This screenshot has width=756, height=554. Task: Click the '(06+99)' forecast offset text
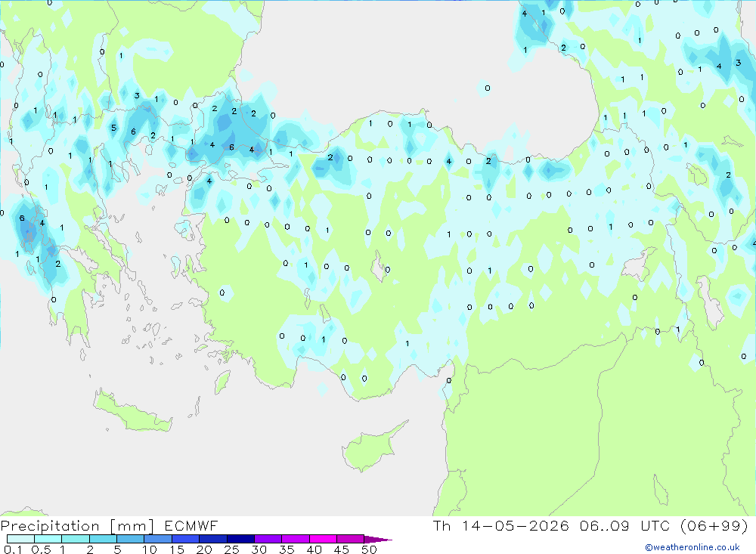click(x=714, y=525)
